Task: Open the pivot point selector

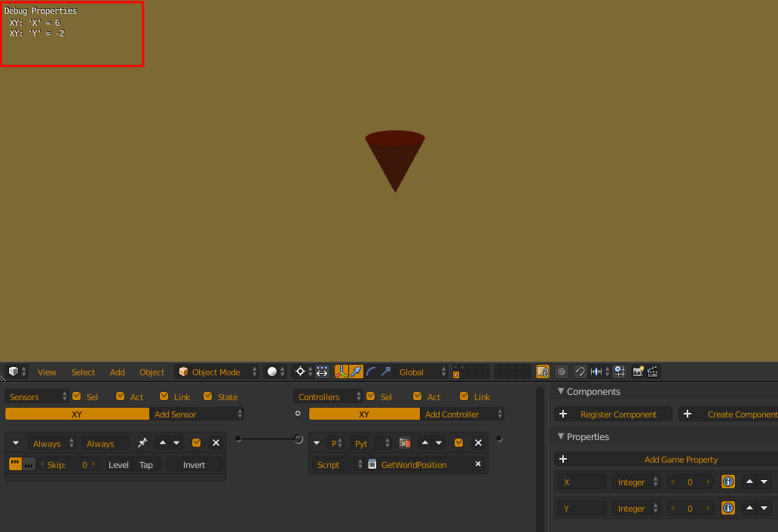Action: (303, 371)
